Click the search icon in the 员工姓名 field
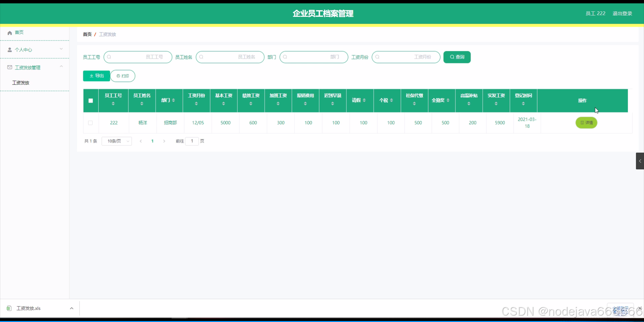This screenshot has height=322, width=644. 201,57
